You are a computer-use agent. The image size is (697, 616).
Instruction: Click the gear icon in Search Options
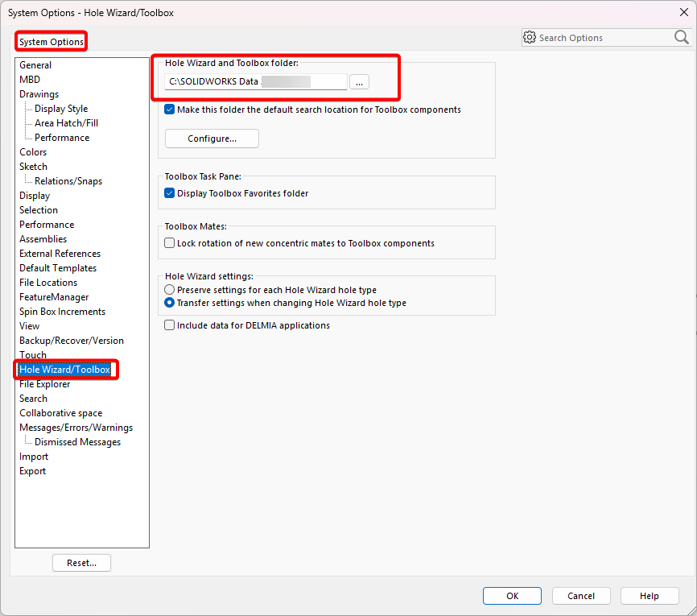tap(530, 37)
